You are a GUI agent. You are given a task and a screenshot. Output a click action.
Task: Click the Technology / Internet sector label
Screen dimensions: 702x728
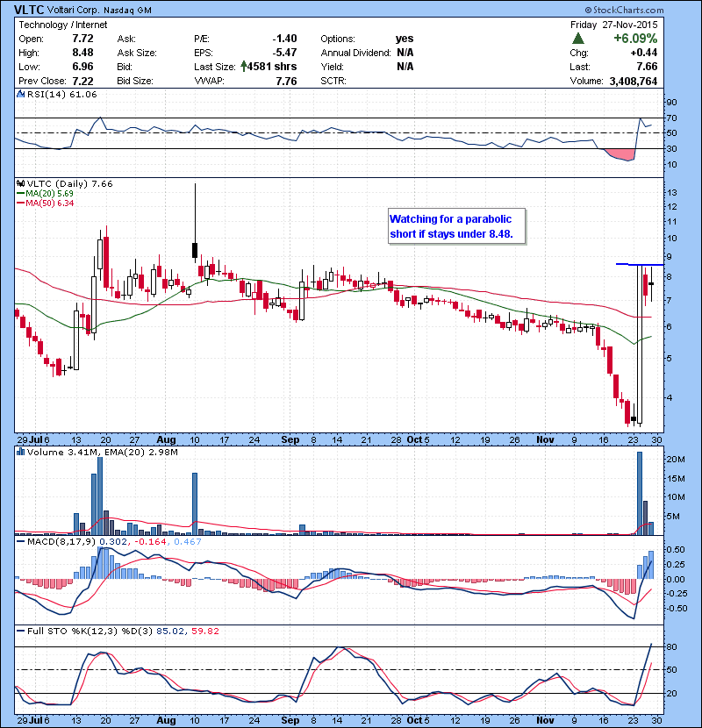[x=62, y=25]
